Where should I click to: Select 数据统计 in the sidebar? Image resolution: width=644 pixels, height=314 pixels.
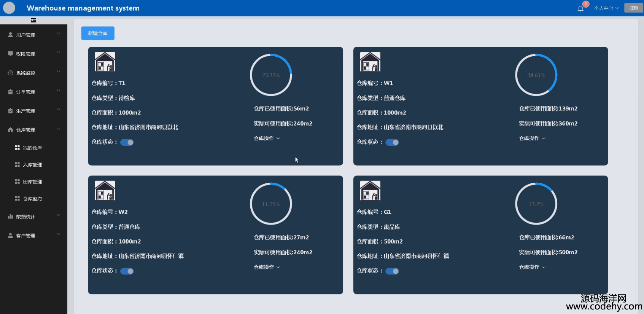tap(33, 217)
